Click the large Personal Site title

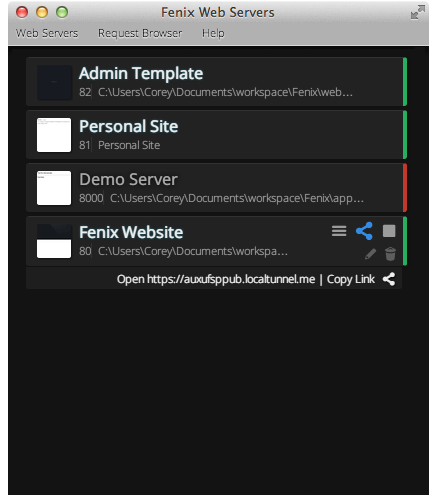pos(129,127)
